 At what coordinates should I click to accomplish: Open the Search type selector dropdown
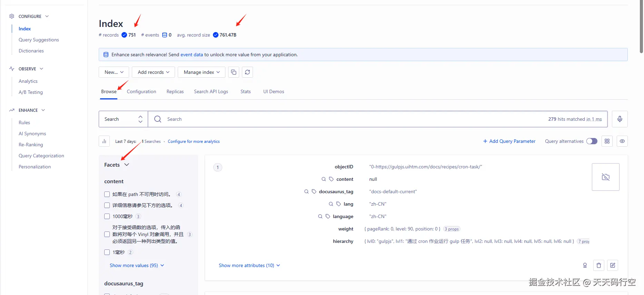[123, 119]
